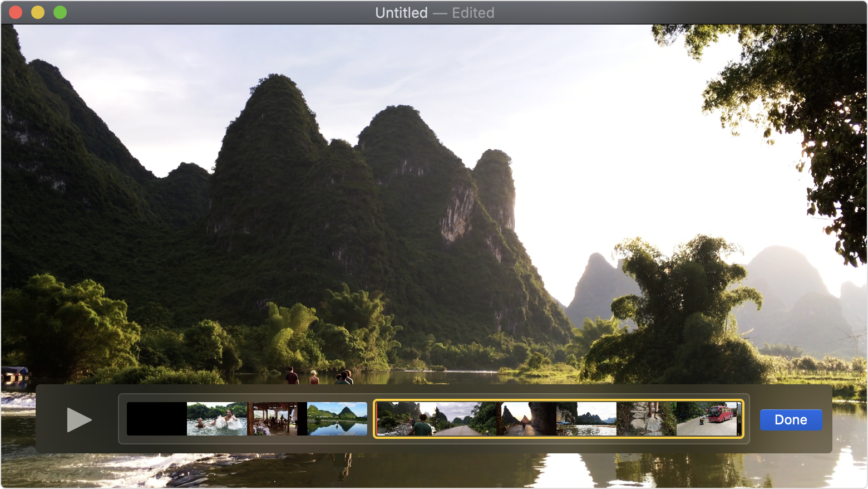868x489 pixels.
Task: Click the restaurant interior thumbnail
Action: [277, 420]
